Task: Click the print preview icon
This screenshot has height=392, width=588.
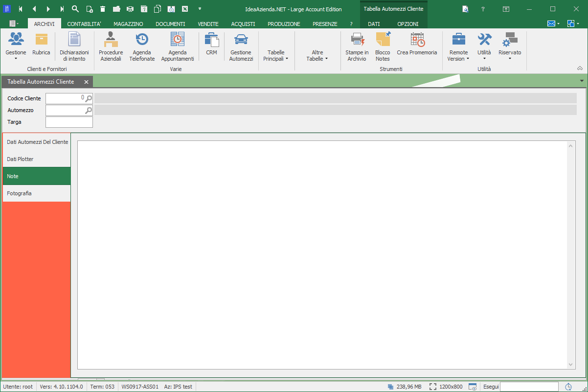Action: pyautogui.click(x=171, y=9)
